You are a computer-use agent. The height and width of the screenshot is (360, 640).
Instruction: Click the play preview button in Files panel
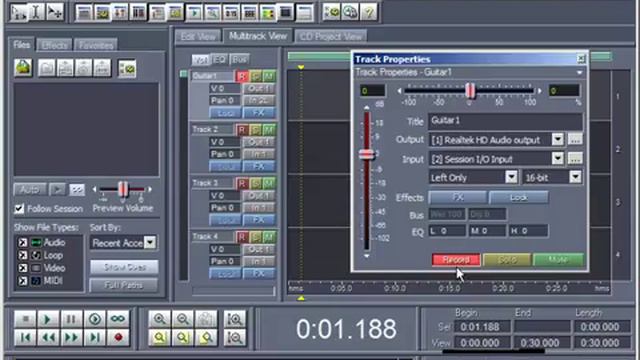(x=57, y=190)
